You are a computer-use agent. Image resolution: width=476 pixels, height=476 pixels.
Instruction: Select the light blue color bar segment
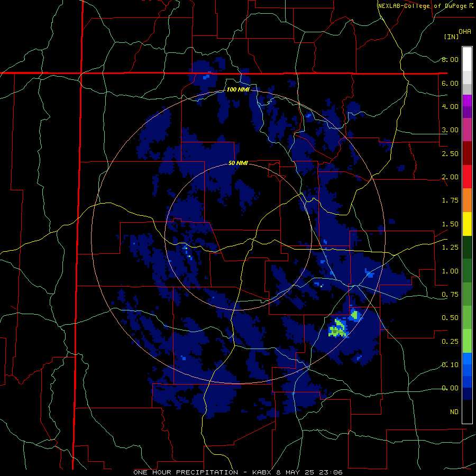click(x=467, y=359)
